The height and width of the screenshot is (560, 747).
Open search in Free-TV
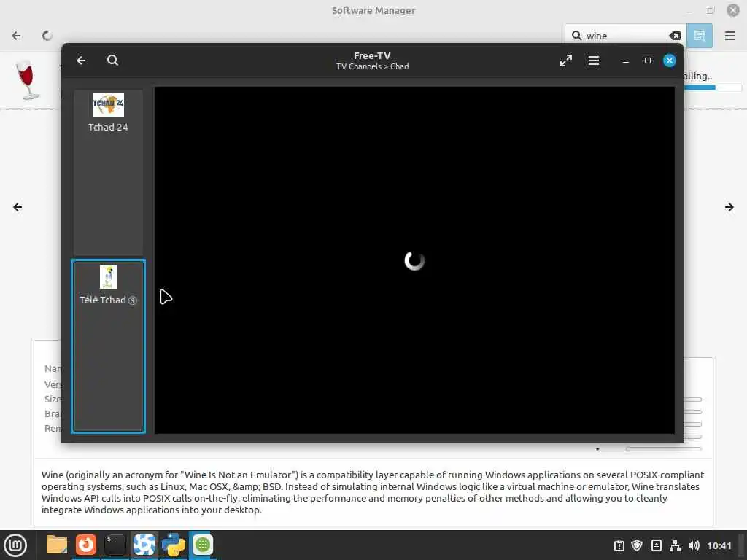112,61
